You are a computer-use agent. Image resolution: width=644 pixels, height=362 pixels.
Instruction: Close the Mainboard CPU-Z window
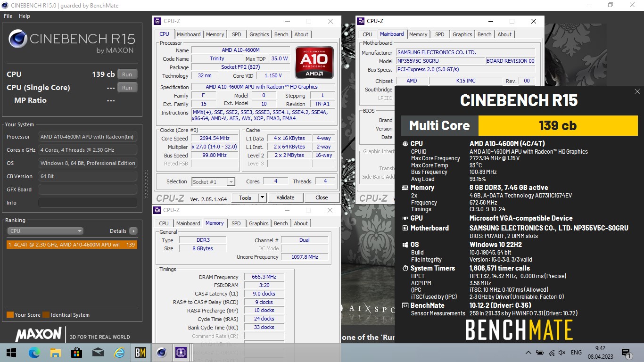(534, 21)
